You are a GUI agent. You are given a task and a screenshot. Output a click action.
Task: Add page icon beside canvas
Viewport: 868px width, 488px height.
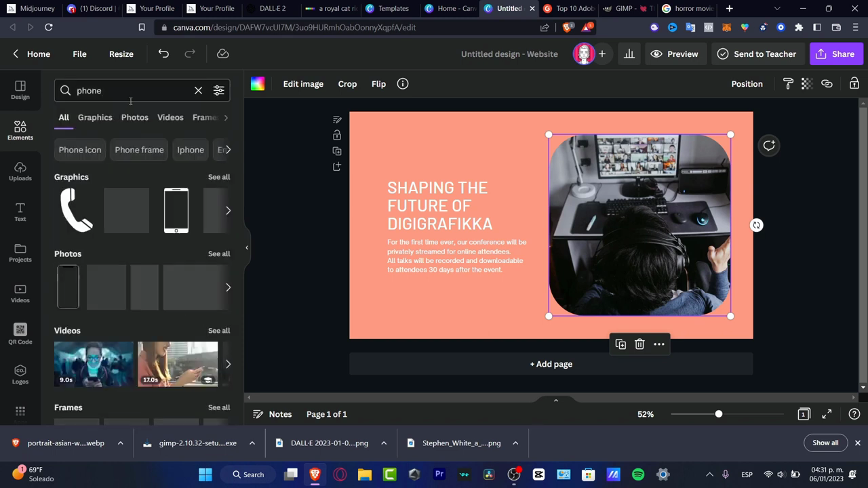pyautogui.click(x=337, y=167)
